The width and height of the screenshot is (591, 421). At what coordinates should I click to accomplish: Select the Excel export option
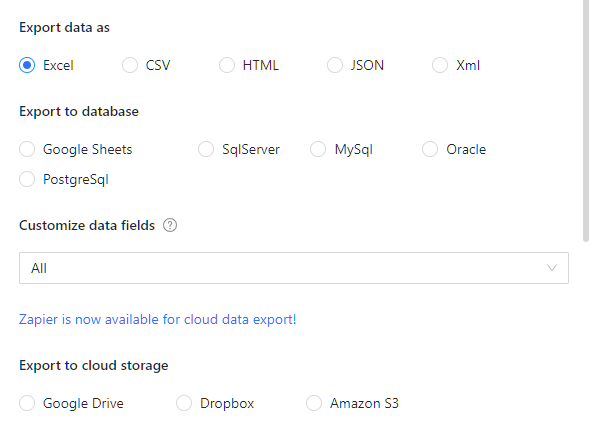coord(27,65)
